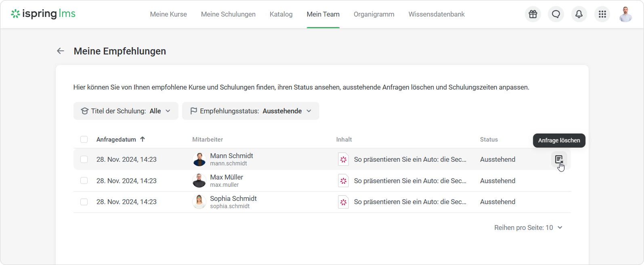Click the iSpring LMS logo
Image resolution: width=644 pixels, height=265 pixels.
43,14
